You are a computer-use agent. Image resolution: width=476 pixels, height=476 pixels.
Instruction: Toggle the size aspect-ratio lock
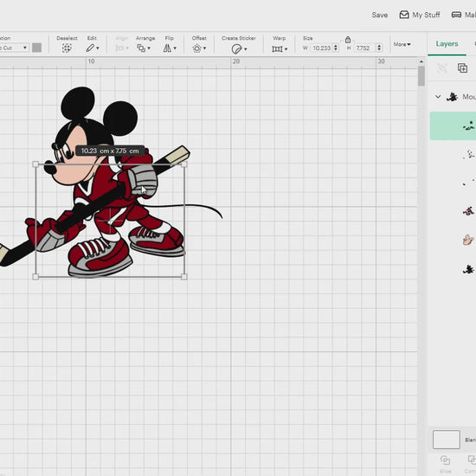(x=348, y=40)
